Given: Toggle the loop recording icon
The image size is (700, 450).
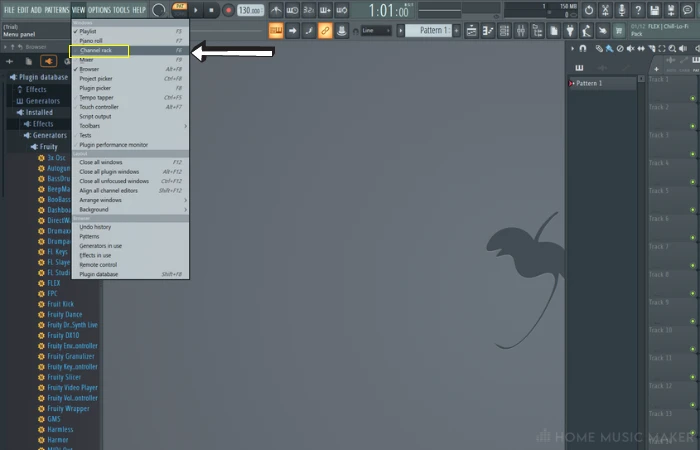Looking at the screenshot, I should (342, 10).
